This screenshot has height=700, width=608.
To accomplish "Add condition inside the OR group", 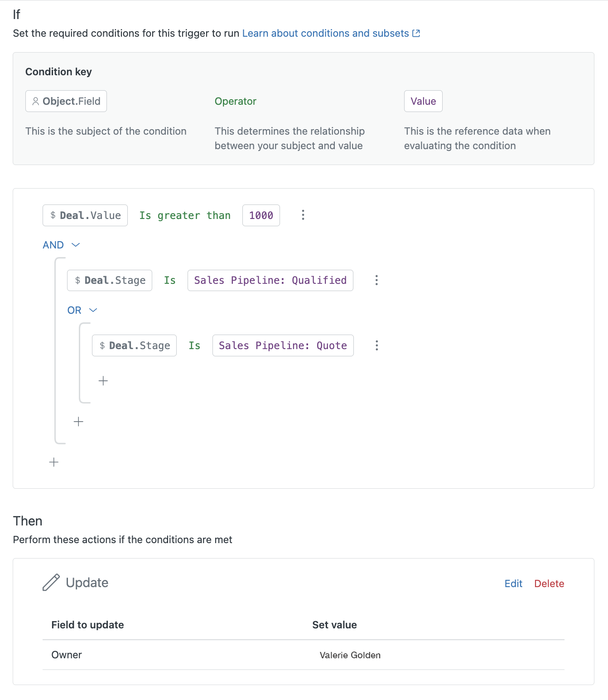I will point(103,381).
